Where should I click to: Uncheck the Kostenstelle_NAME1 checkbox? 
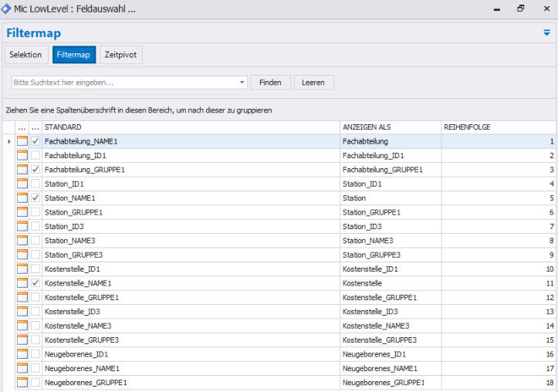point(36,283)
